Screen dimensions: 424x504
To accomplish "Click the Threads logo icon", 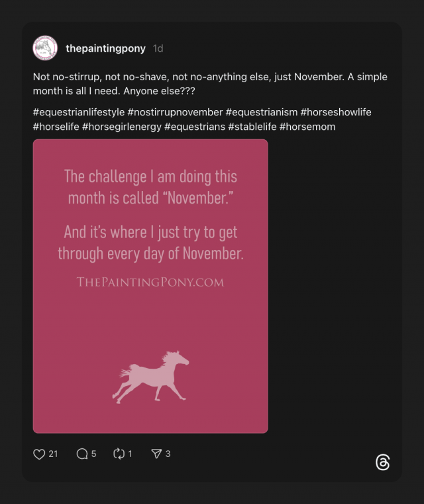I will click(x=382, y=463).
